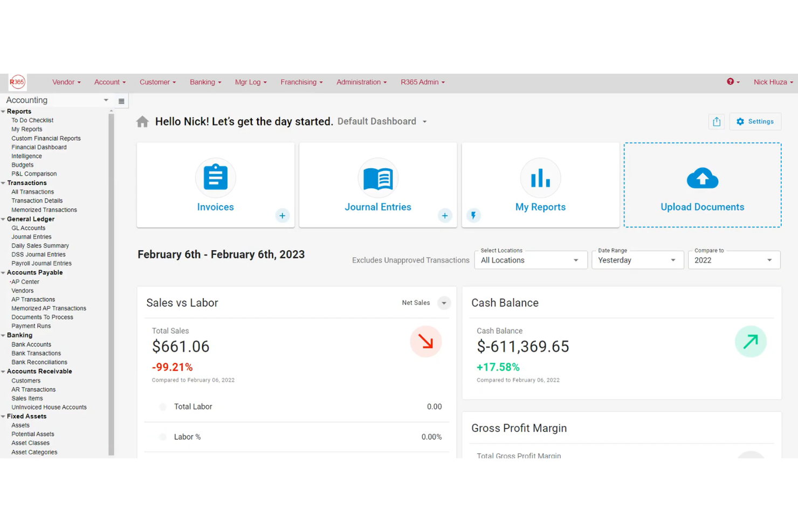The height and width of the screenshot is (532, 798).
Task: Open the Mgr Log menu
Action: pos(251,82)
